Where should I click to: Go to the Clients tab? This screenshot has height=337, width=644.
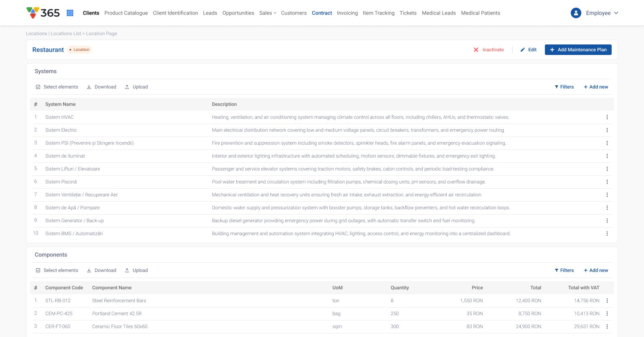click(91, 13)
